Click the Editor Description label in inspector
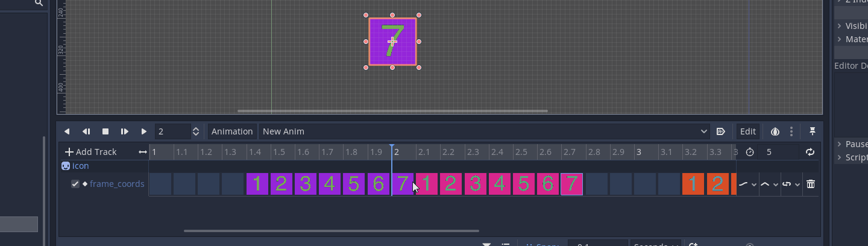The height and width of the screenshot is (246, 868). (851, 66)
